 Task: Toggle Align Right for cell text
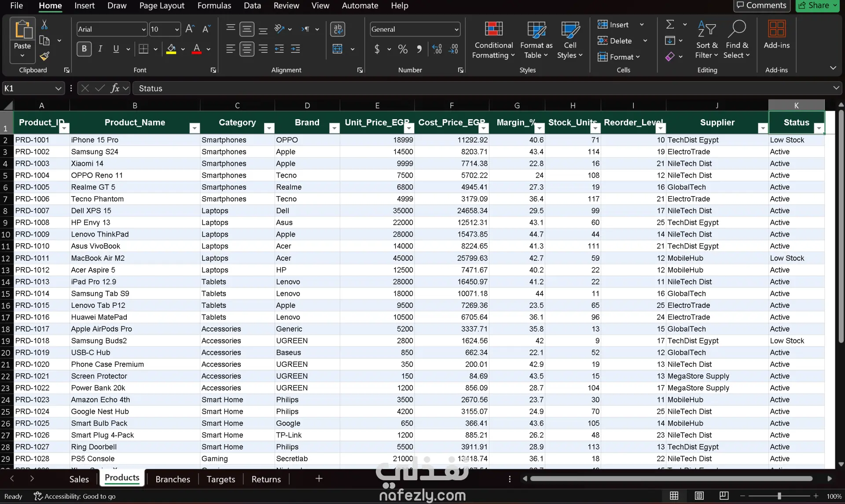[x=263, y=49]
